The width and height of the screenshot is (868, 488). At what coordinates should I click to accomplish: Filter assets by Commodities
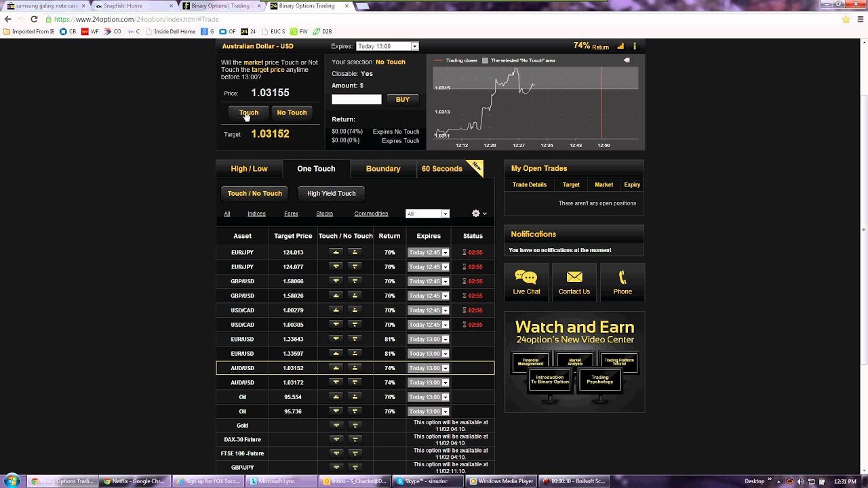click(x=371, y=213)
